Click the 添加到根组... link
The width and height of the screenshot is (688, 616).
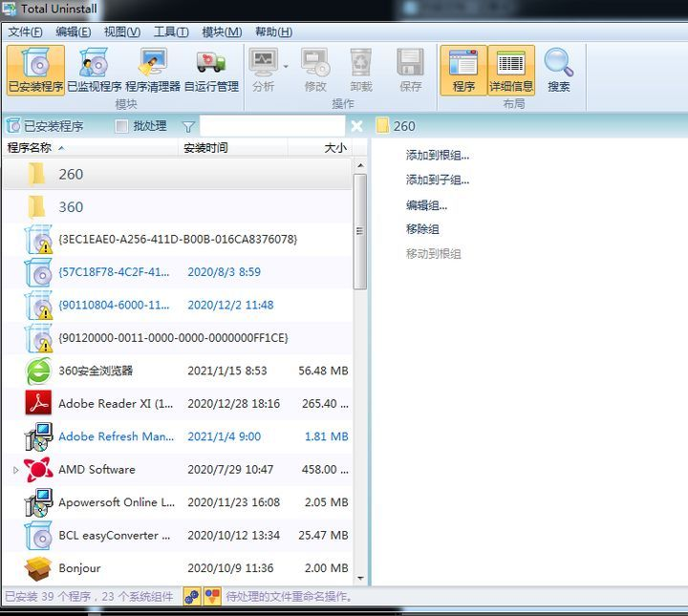[438, 156]
